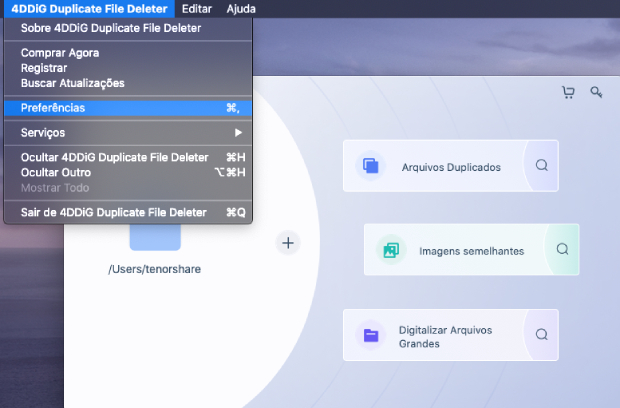Open Preferências from the app menu
620x408 pixels.
53,108
